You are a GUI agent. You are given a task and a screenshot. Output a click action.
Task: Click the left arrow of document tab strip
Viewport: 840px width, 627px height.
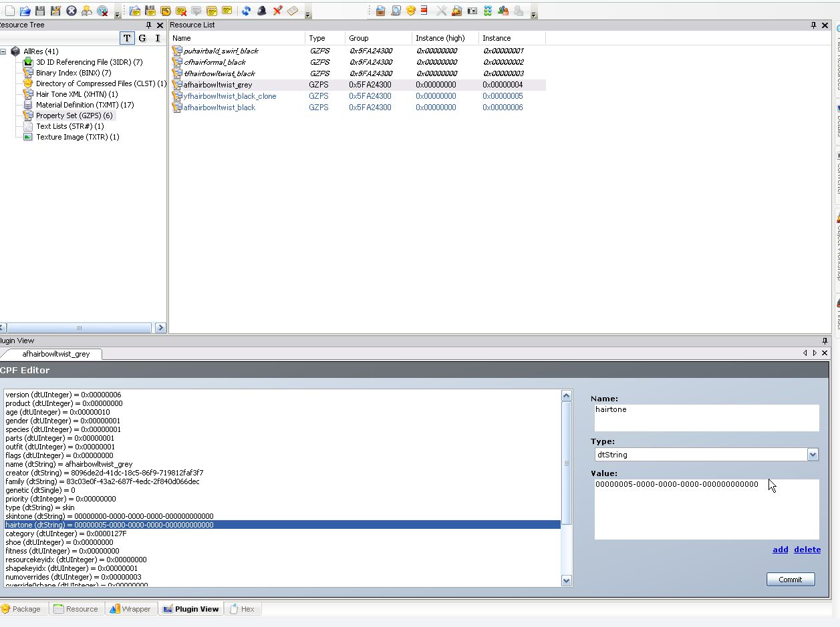[805, 353]
